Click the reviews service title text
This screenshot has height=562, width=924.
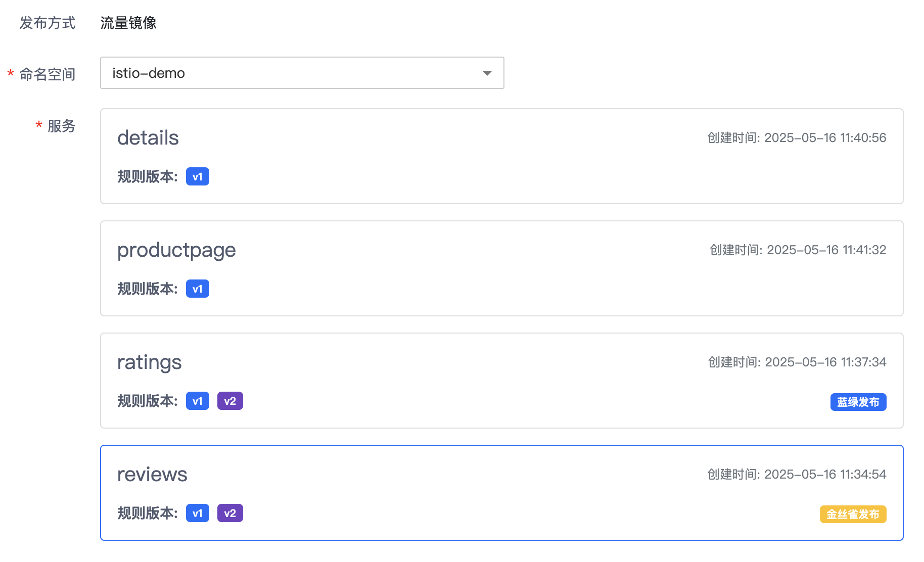coord(152,475)
